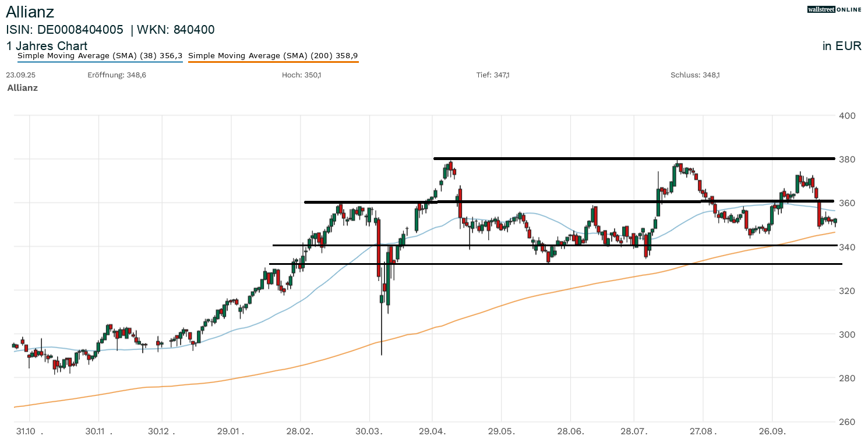This screenshot has height=436, width=868.
Task: Click the Tief 347,1 value
Action: pyautogui.click(x=493, y=75)
